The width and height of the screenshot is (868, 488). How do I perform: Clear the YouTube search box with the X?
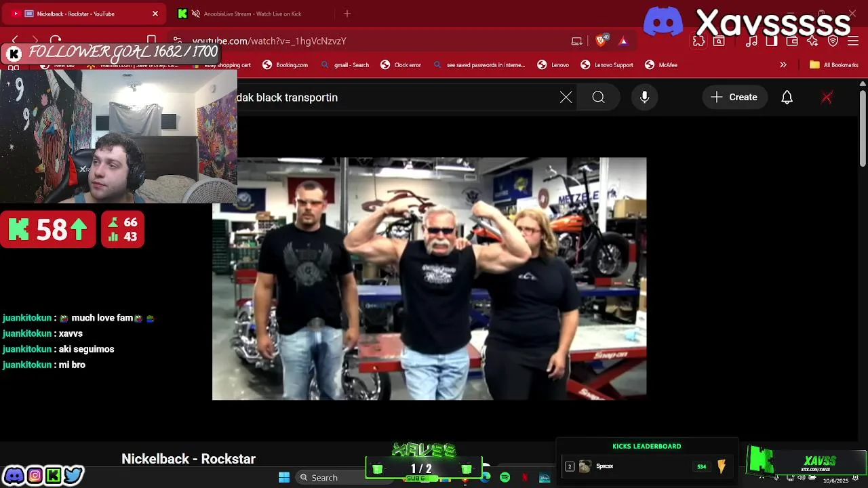click(566, 98)
